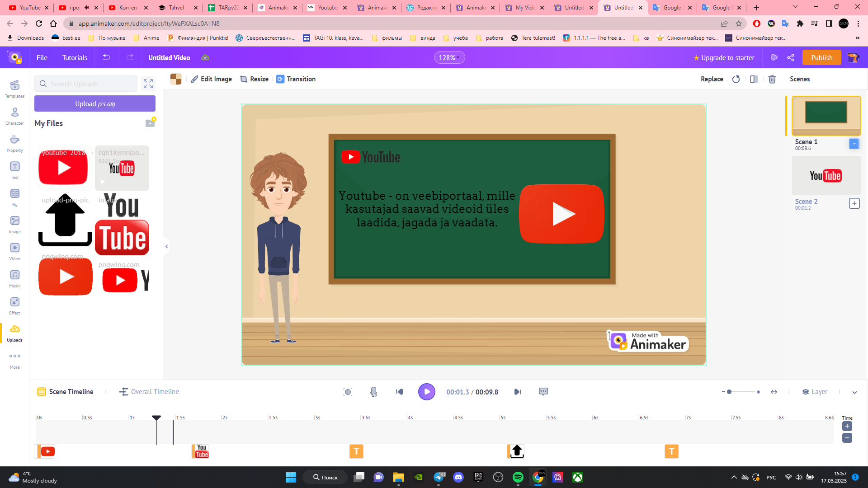Click the fit timeline width icon
The height and width of the screenshot is (488, 868).
[774, 392]
